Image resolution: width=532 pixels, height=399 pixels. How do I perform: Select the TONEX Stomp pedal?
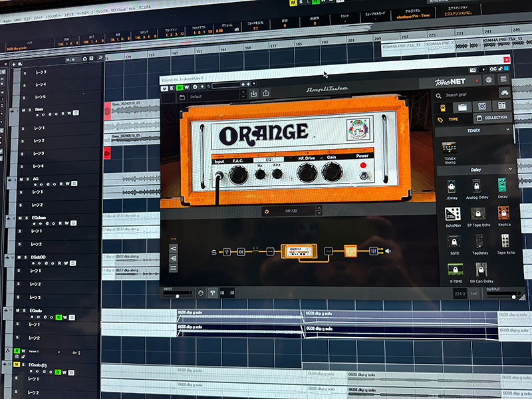(450, 153)
